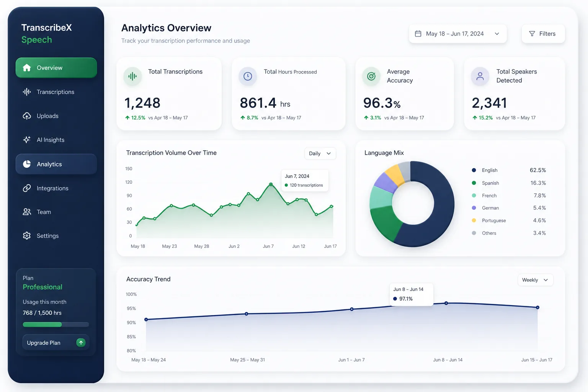The width and height of the screenshot is (588, 392).
Task: Click the Upgrade Plan button
Action: (56, 343)
